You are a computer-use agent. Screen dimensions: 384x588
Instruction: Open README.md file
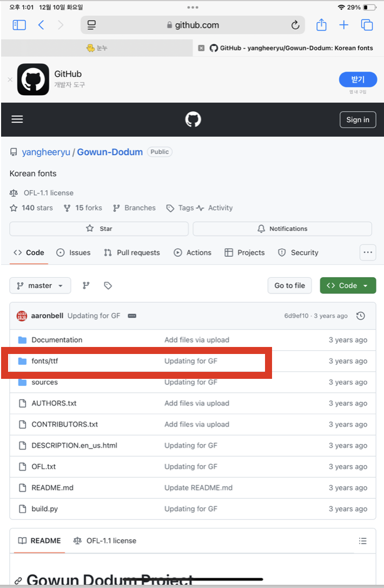[x=52, y=487]
